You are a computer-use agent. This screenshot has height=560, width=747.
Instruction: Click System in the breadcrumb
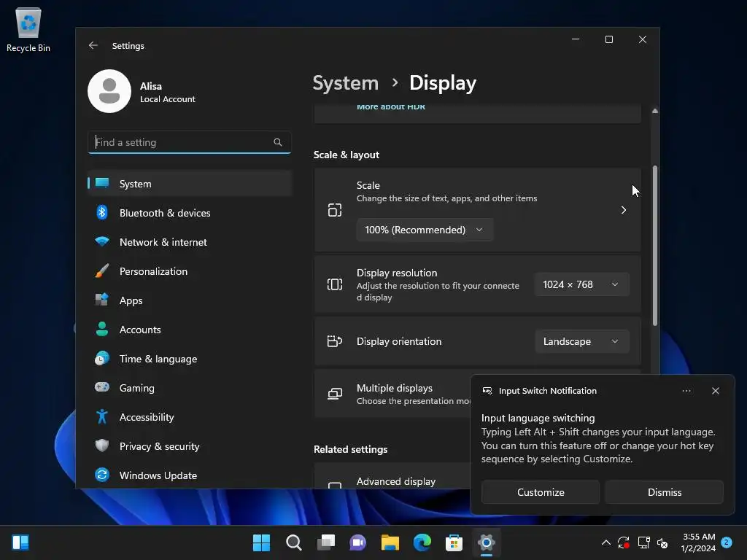tap(345, 83)
